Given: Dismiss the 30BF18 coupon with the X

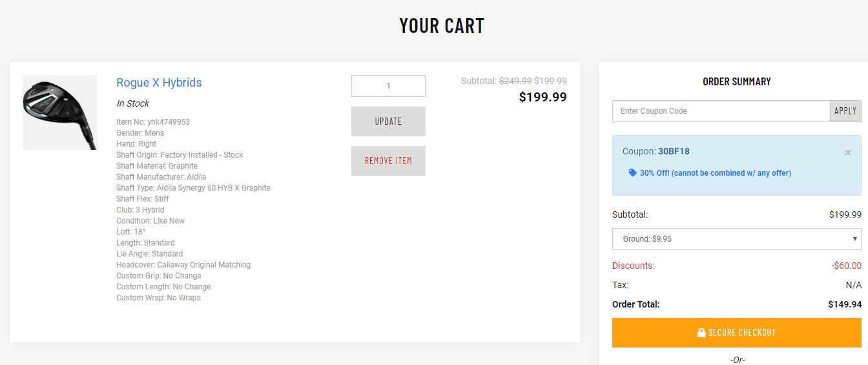Looking at the screenshot, I should point(848,152).
